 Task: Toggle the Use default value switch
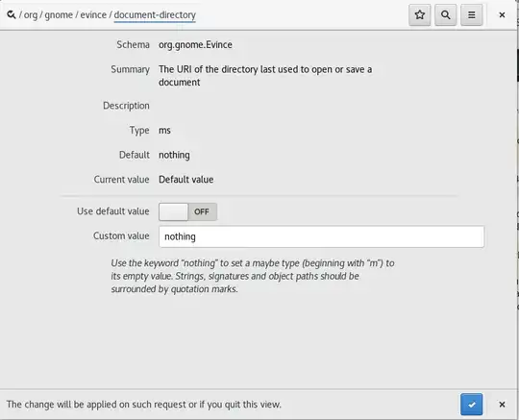(187, 211)
